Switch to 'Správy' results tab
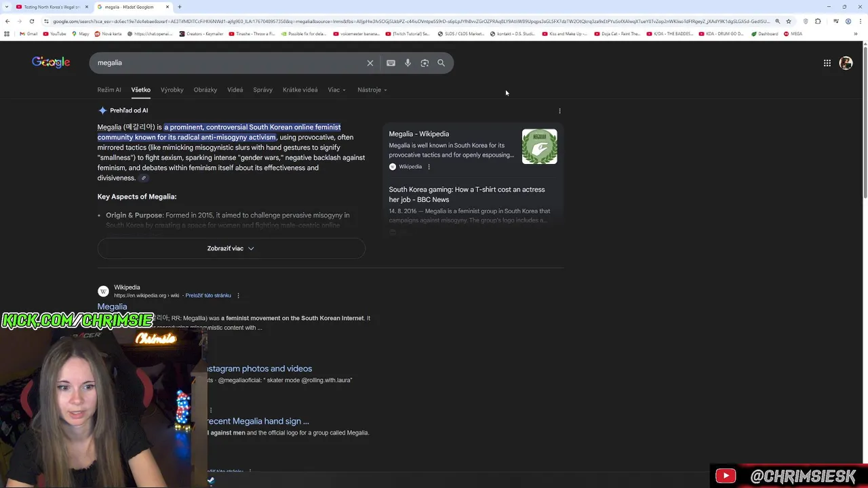Screen dimensions: 868x488 263,90
